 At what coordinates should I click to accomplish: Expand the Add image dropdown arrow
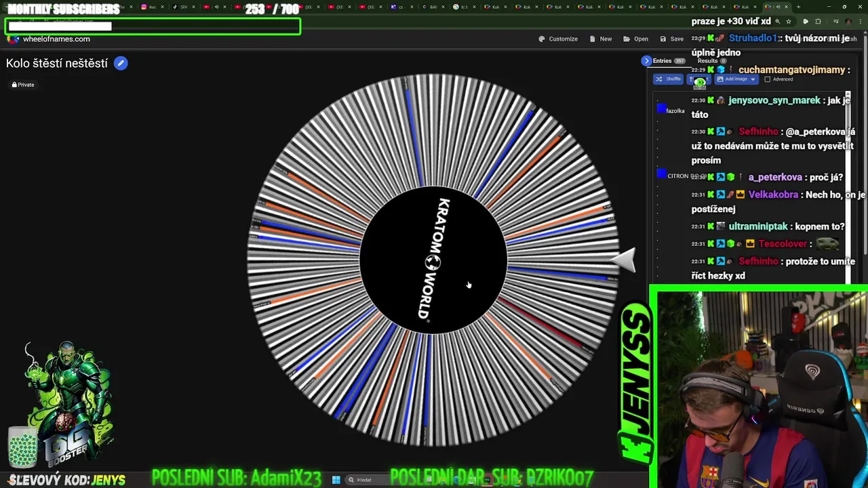click(753, 79)
